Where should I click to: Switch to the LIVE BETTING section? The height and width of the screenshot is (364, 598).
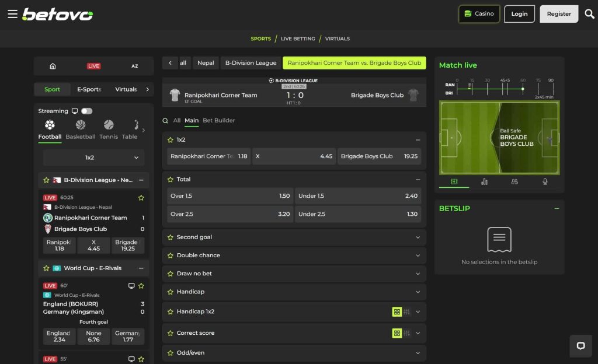298,38
